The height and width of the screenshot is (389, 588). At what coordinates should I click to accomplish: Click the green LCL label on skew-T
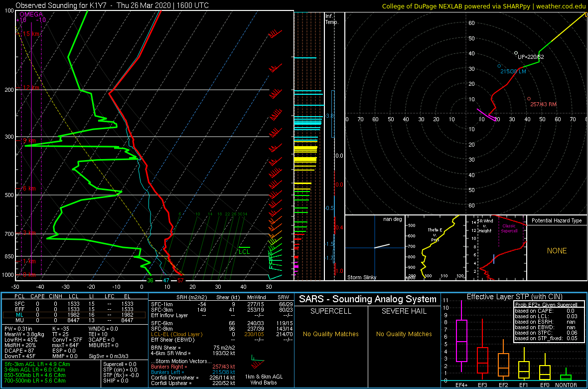244,251
